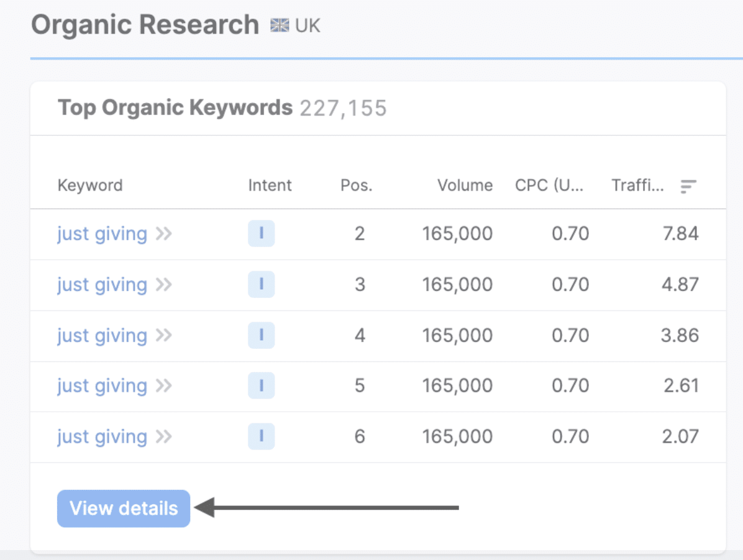Sort by the Keyword column header
Image resolution: width=743 pixels, height=560 pixels.
coord(90,186)
